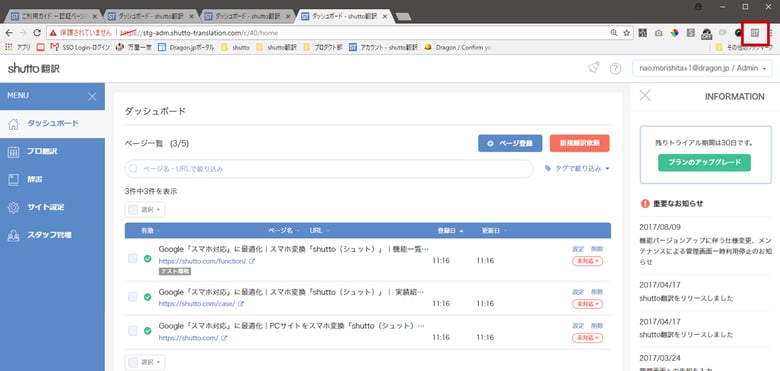780x371 pixels.
Task: Open the アカウント - shutto翻訳 bookmark
Action: (383, 48)
